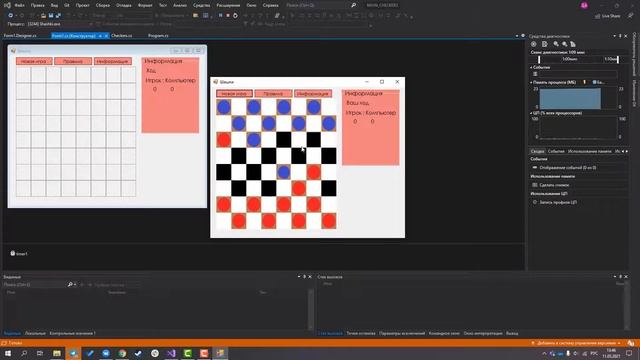This screenshot has width=640, height=360.
Task: Click the Правила button in running game
Action: point(273,94)
